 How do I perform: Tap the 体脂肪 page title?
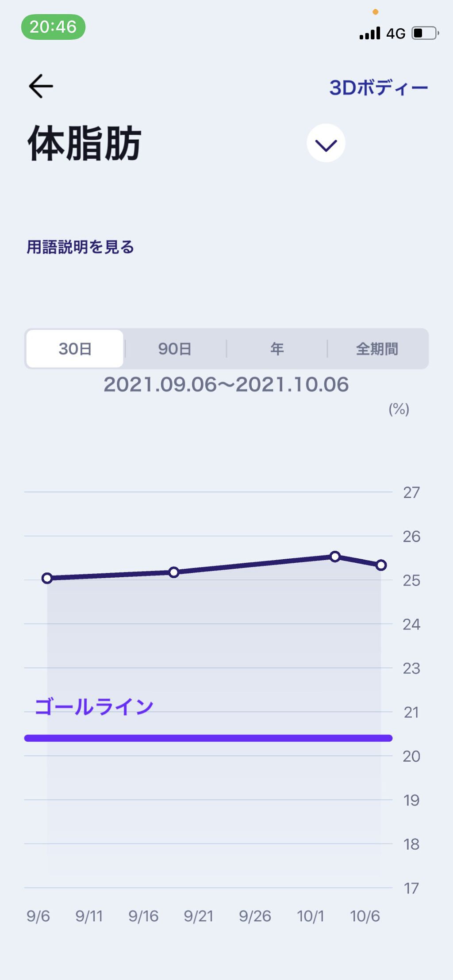pos(84,143)
